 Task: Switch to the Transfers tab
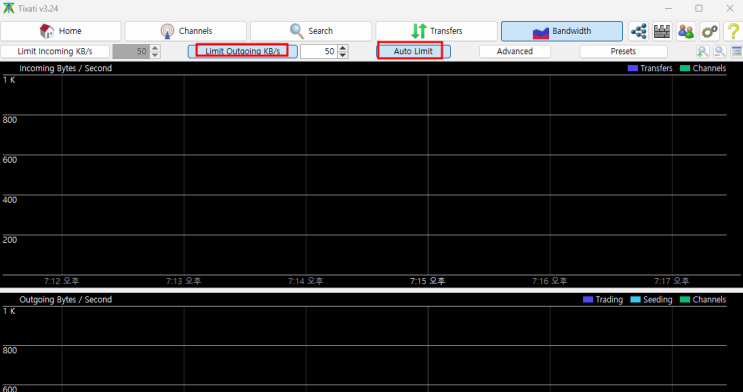pyautogui.click(x=436, y=31)
